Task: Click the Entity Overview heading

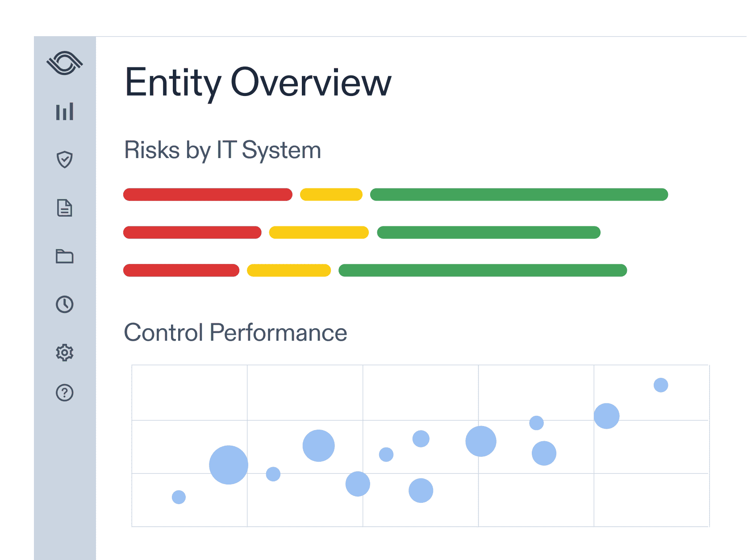Action: coord(258,82)
